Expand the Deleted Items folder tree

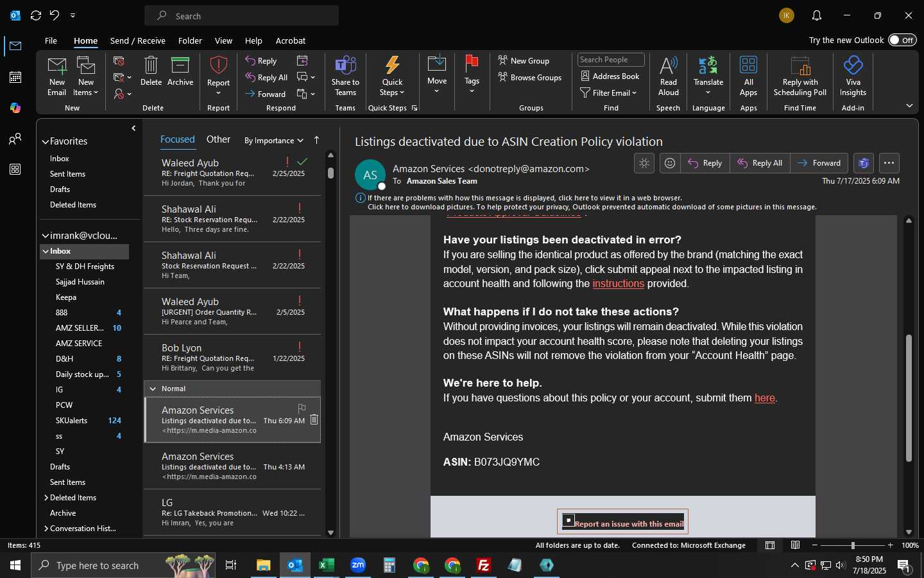pos(46,498)
